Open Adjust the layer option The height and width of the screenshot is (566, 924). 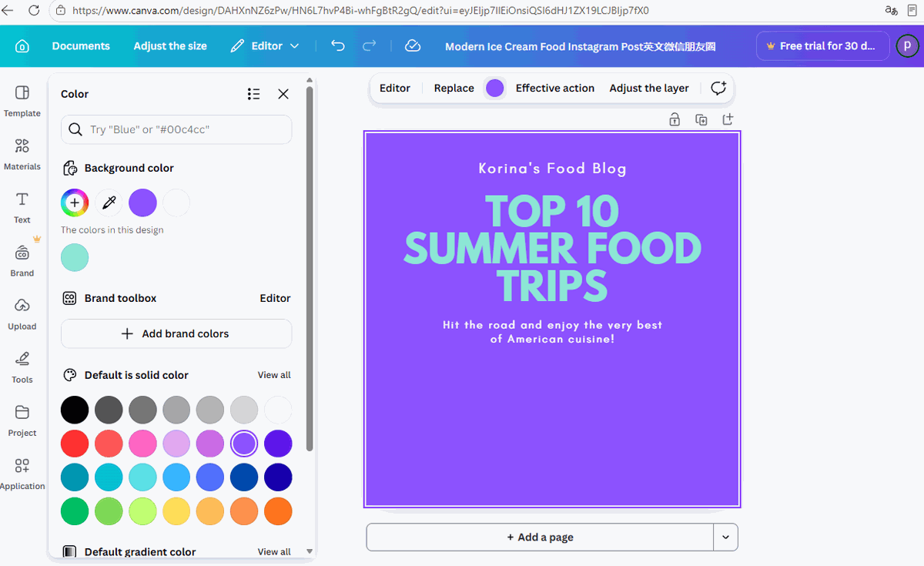pos(649,88)
